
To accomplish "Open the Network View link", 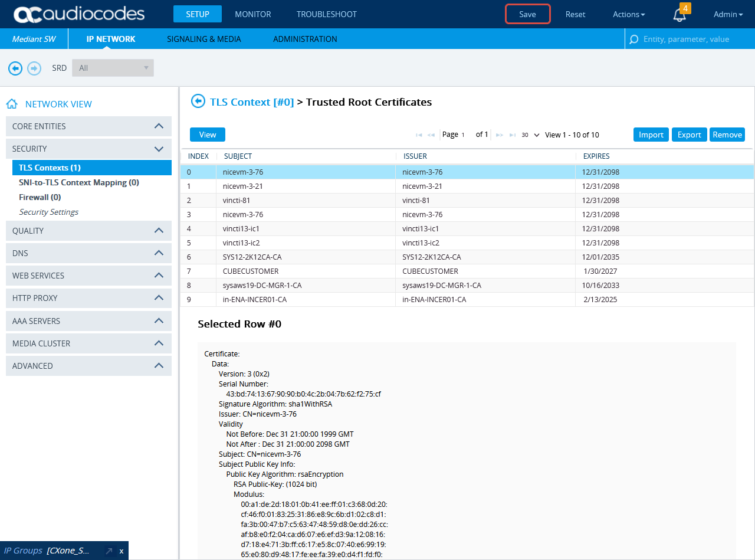I will pos(58,104).
